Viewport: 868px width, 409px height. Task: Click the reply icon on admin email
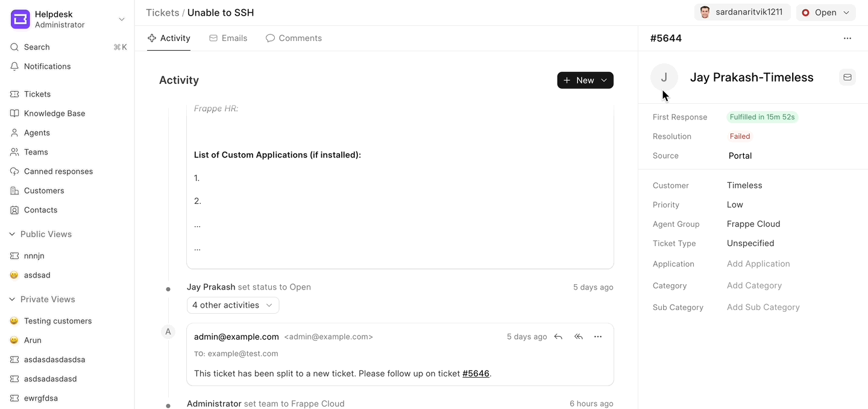pos(558,337)
